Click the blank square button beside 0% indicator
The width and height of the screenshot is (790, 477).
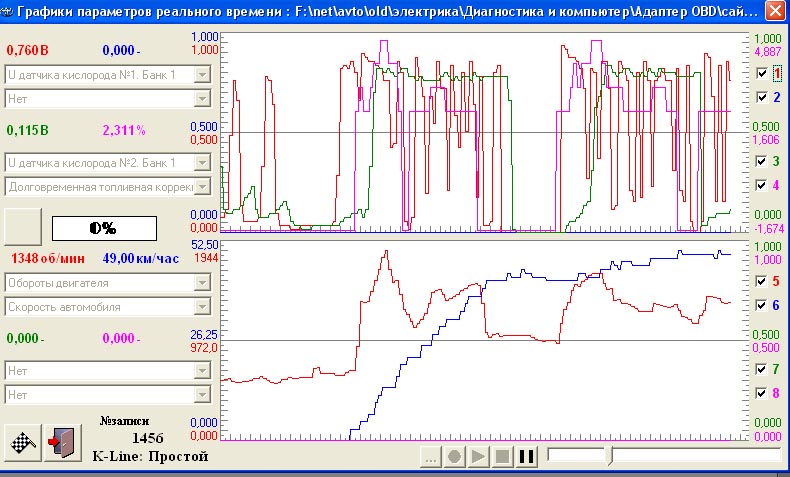coord(24,226)
